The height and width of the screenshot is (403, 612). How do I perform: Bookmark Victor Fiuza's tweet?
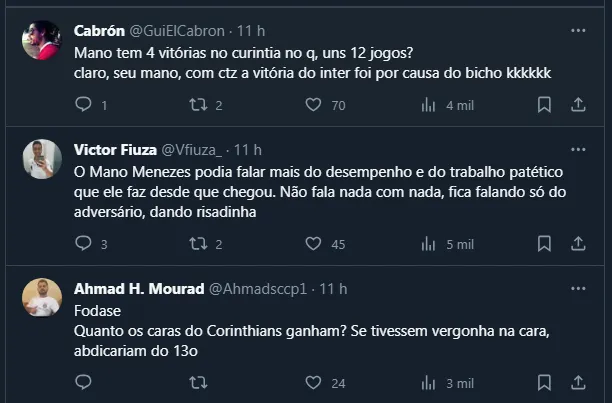544,243
